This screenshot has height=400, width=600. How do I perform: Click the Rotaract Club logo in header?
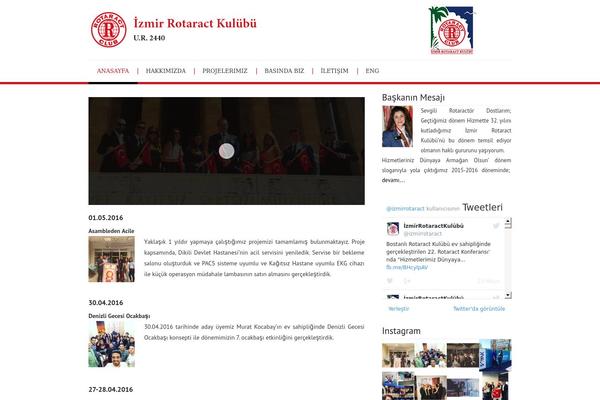109,30
